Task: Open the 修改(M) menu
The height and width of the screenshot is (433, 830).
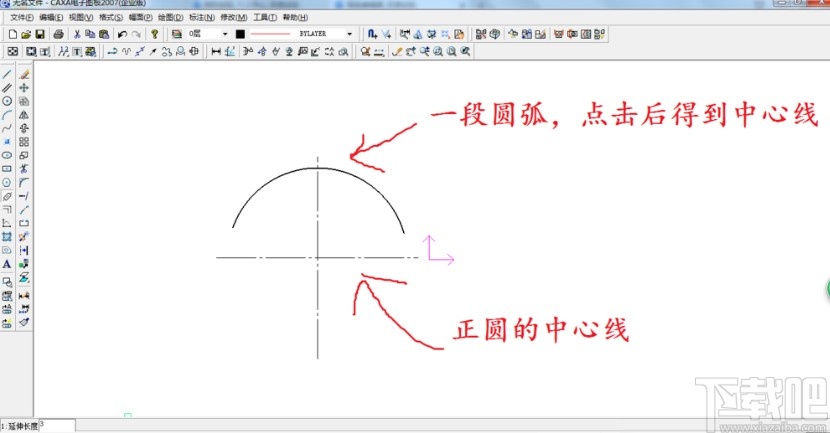Action: pos(233,17)
